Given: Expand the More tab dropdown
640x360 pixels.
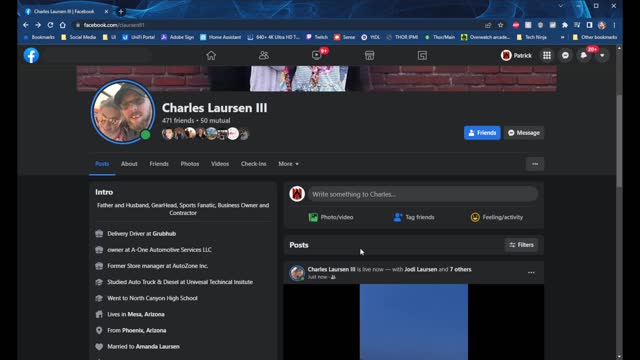Looking at the screenshot, I should (x=289, y=164).
